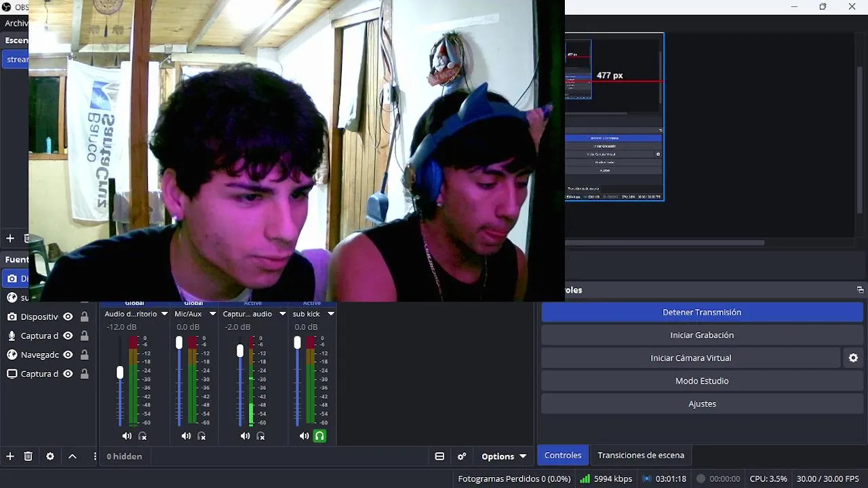This screenshot has width=868, height=488.
Task: Open Ajustes settings
Action: pos(702,403)
